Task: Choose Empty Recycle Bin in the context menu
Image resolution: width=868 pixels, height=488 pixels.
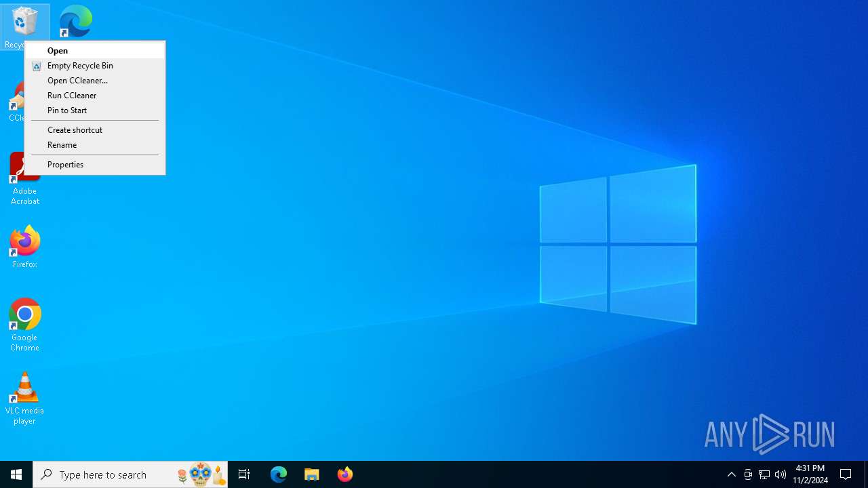Action: (x=95, y=66)
